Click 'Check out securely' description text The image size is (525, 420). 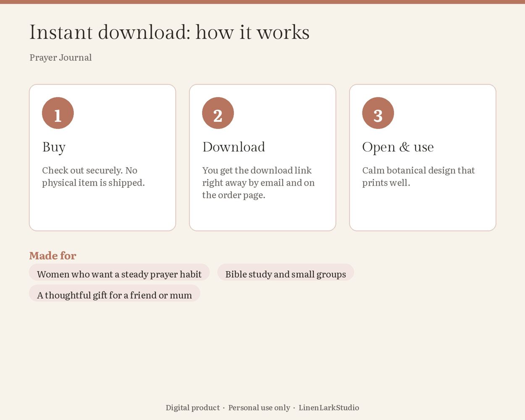tap(93, 176)
